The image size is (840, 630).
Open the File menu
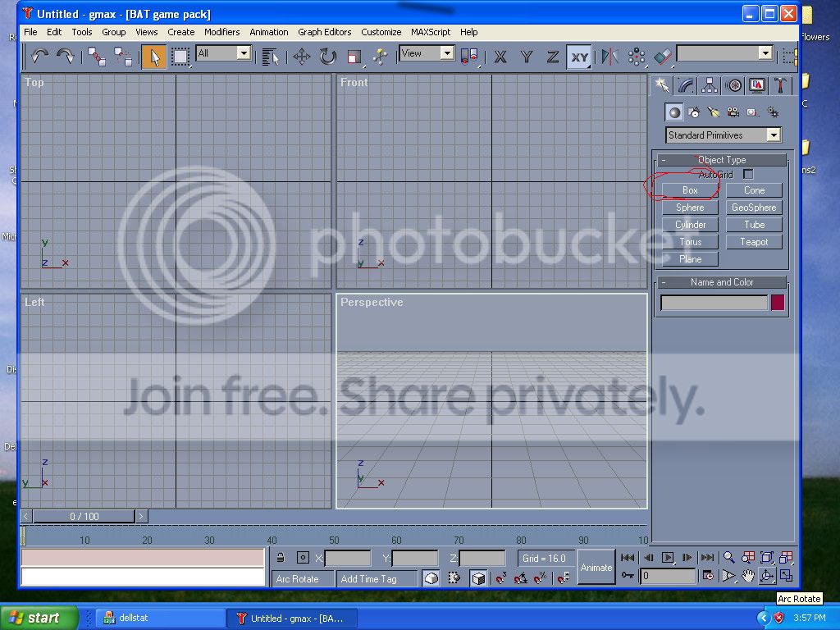30,32
